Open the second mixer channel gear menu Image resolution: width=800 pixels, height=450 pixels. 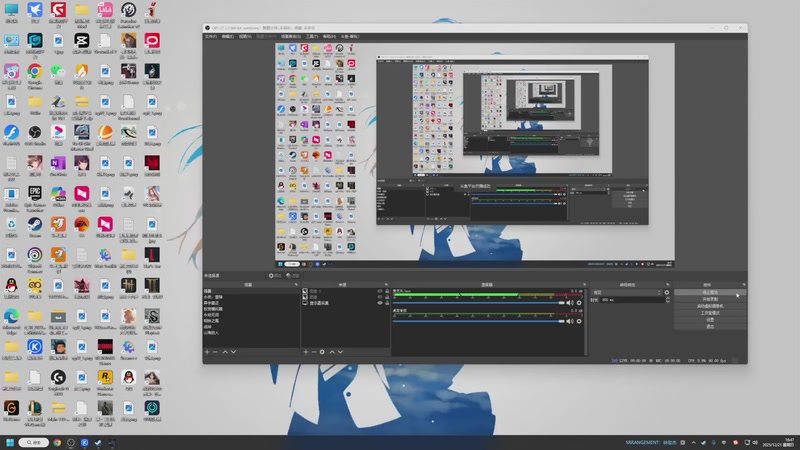click(579, 321)
